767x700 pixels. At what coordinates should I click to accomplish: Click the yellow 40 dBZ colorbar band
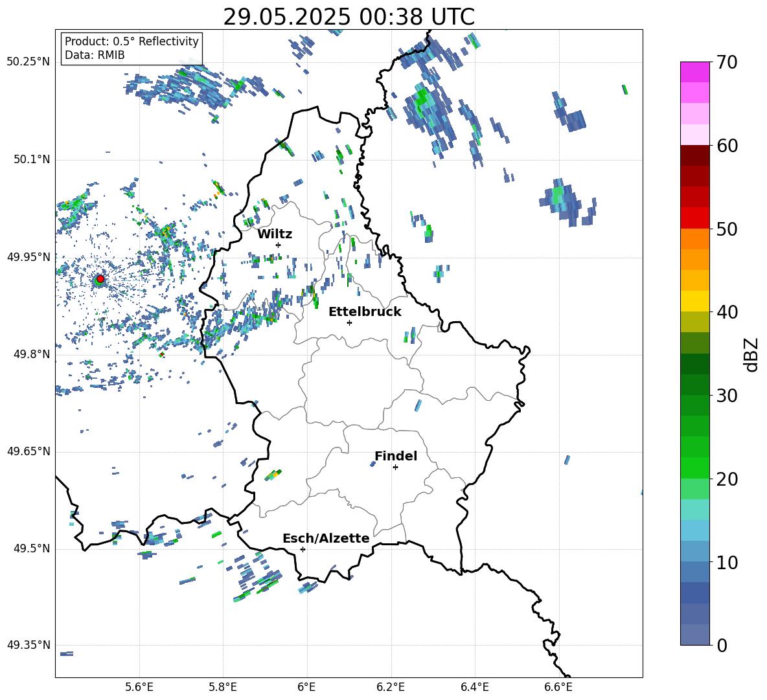tap(694, 301)
